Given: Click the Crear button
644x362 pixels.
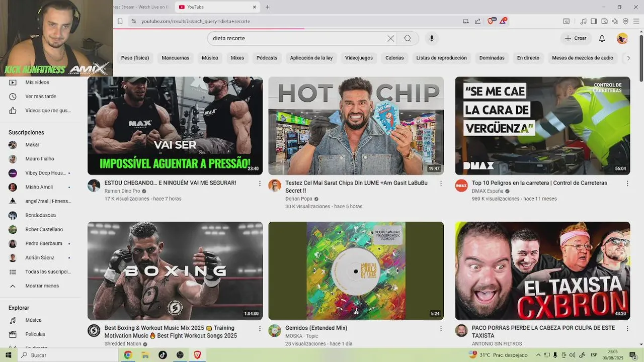Looking at the screenshot, I should (576, 38).
